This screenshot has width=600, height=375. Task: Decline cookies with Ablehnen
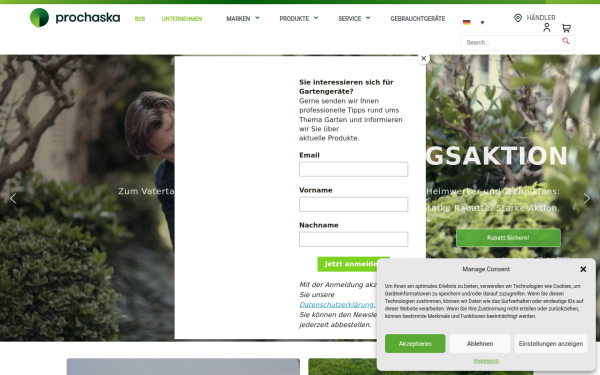point(479,344)
